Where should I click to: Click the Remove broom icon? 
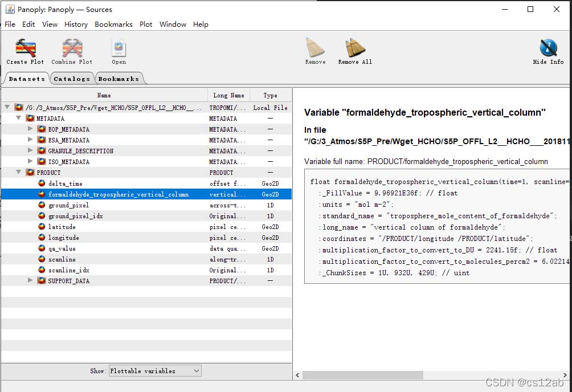coord(315,48)
